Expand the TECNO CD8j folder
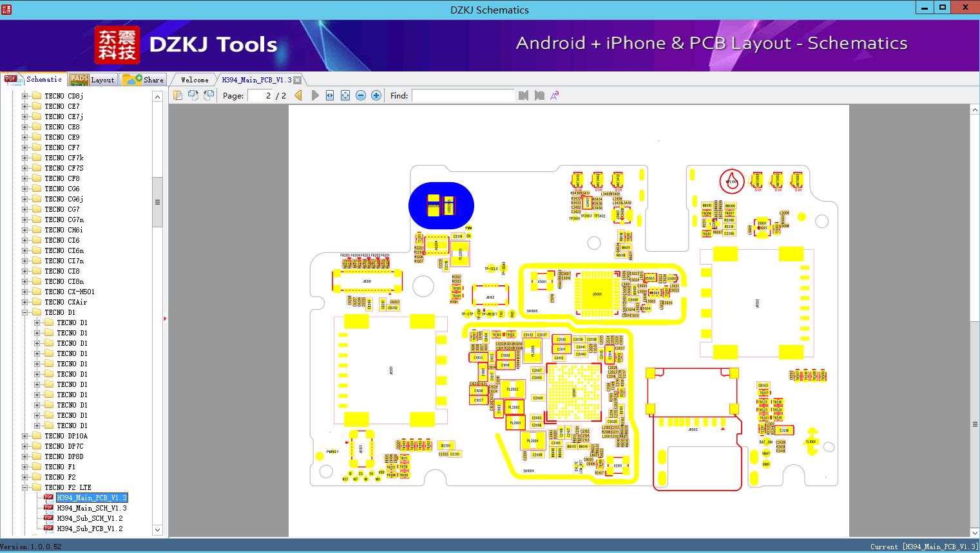 (24, 96)
